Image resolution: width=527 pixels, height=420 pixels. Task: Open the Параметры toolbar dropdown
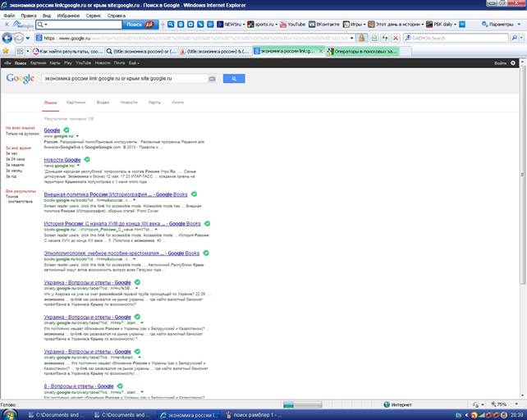click(501, 24)
